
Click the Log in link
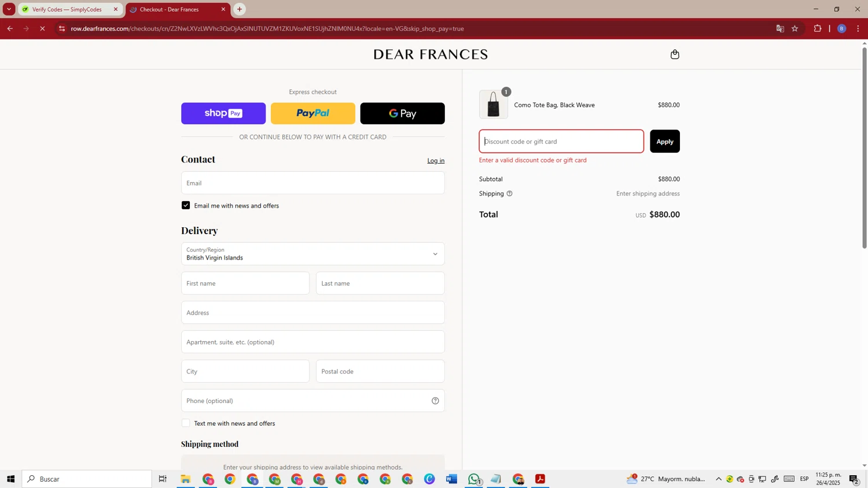click(x=436, y=161)
